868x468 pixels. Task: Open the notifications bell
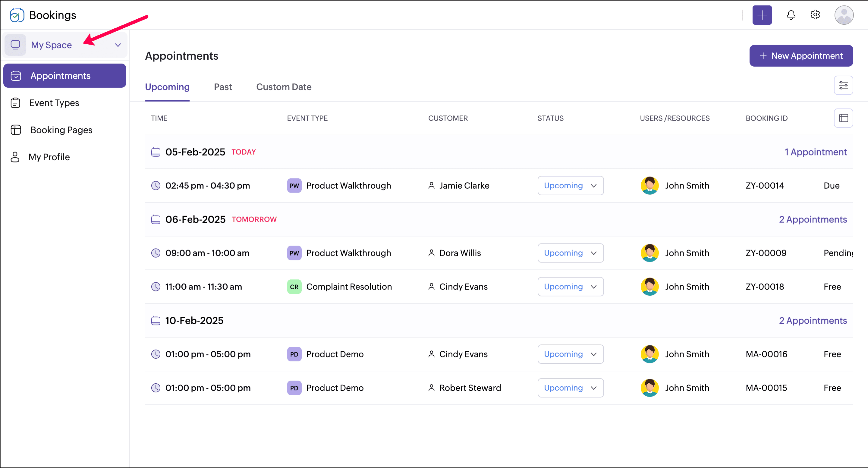coord(791,15)
